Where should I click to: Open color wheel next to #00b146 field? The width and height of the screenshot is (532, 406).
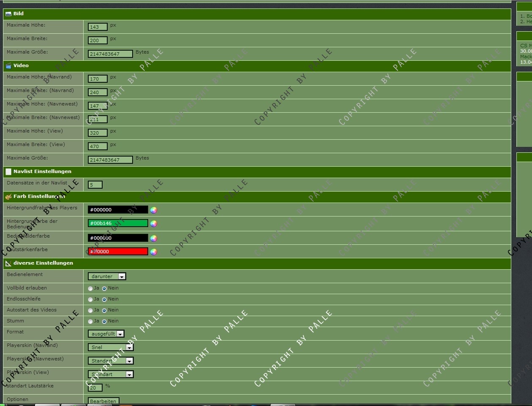point(154,224)
